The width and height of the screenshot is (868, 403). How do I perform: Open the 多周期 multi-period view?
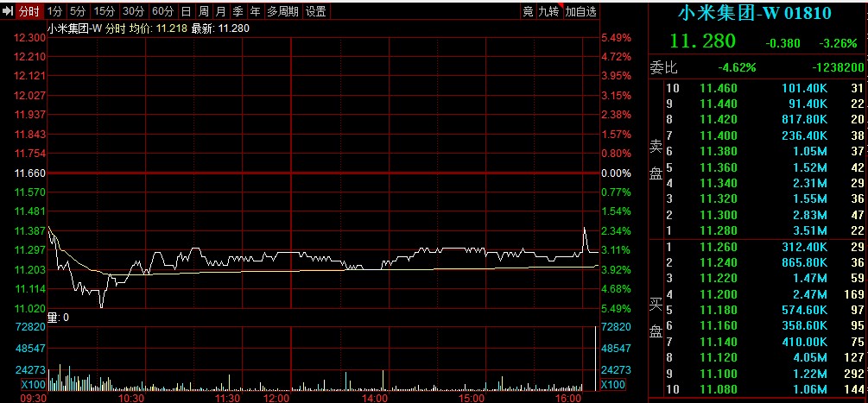(283, 11)
